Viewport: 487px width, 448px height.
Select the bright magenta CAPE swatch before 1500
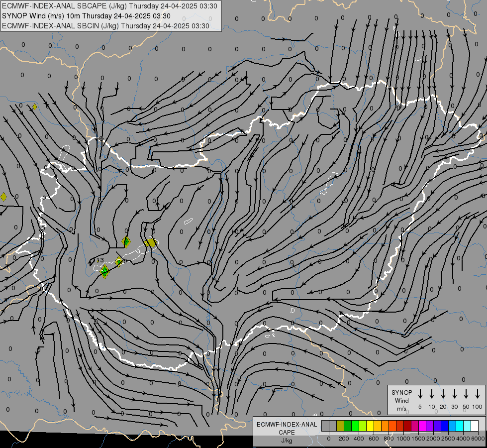pyautogui.click(x=423, y=426)
